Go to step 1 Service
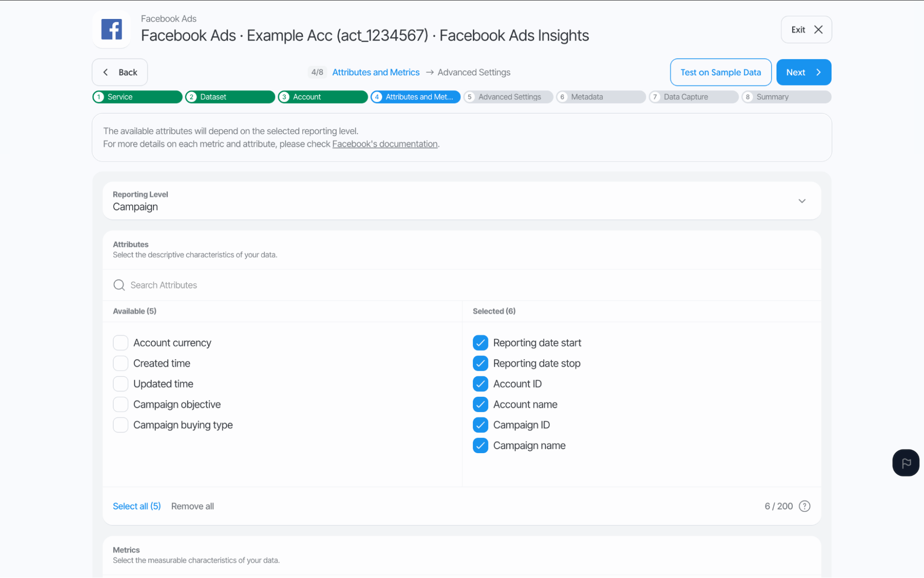Screen dimensions: 924x578 point(137,97)
